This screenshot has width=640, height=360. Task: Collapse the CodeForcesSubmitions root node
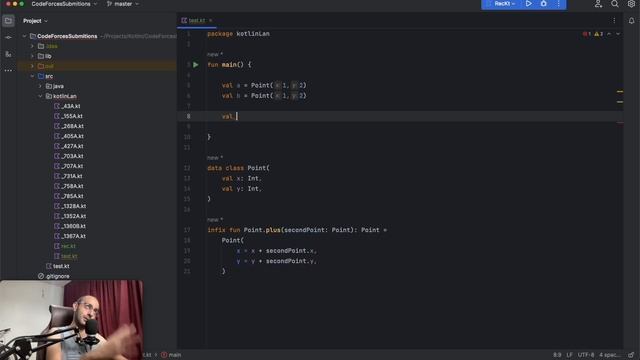(24, 36)
